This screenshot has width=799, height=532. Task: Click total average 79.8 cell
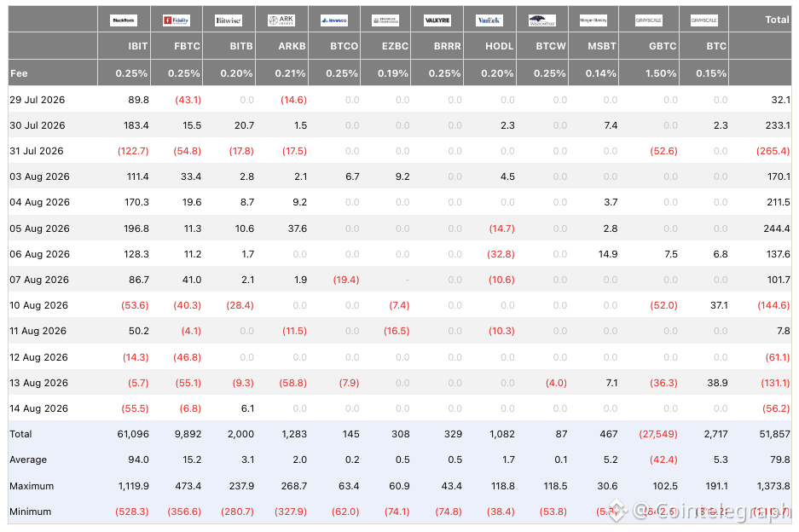pos(779,460)
